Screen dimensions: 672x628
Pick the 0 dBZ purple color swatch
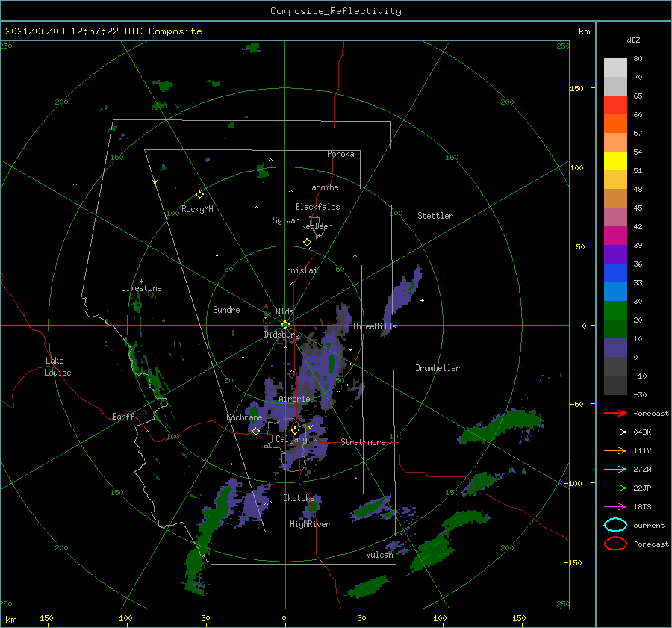click(x=615, y=347)
